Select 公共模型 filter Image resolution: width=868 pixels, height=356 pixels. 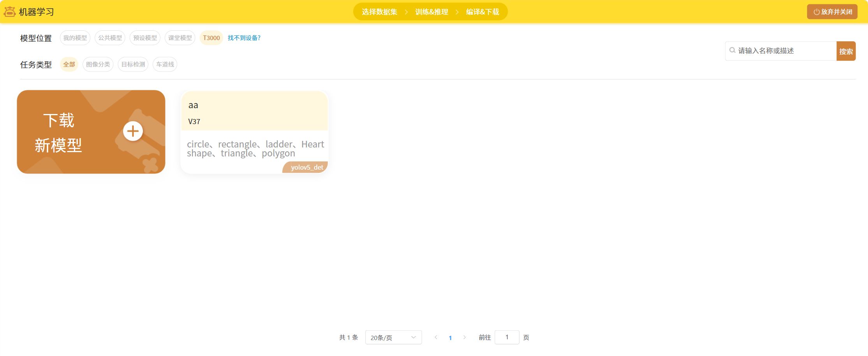point(110,38)
